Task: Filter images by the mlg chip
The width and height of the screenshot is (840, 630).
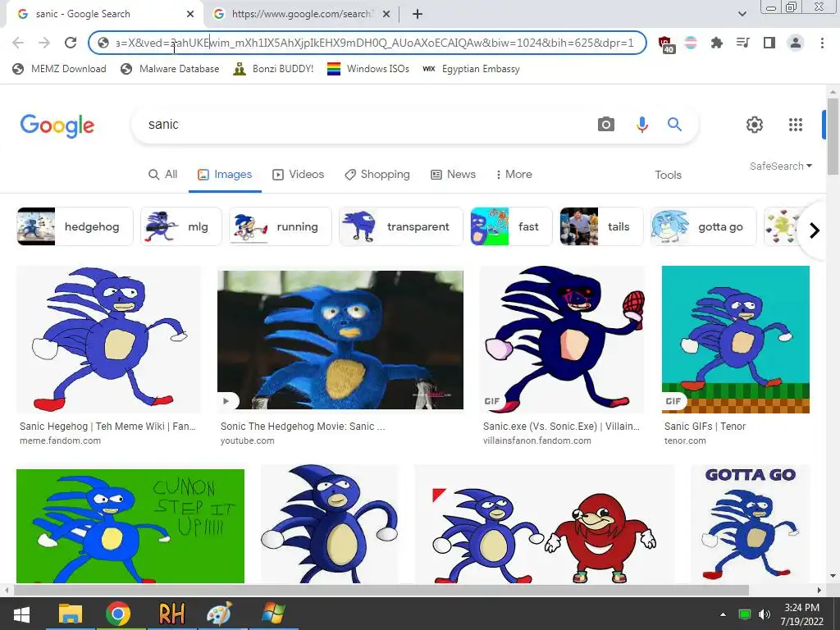Action: click(181, 226)
